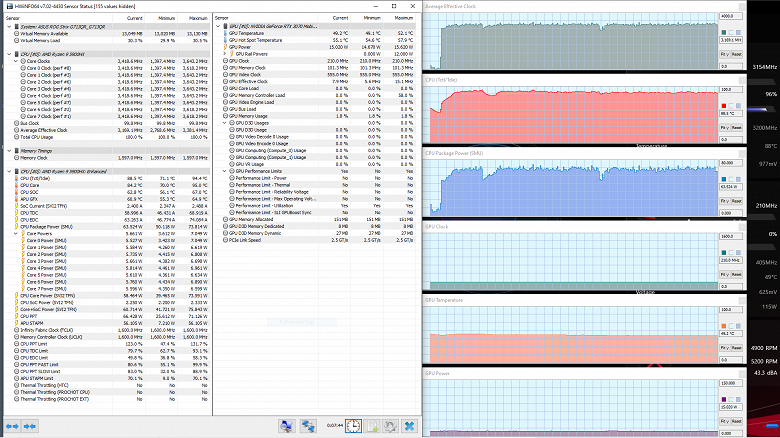Click the maximum value field of GPU Clock graph
This screenshot has height=438, width=780.
[732, 236]
